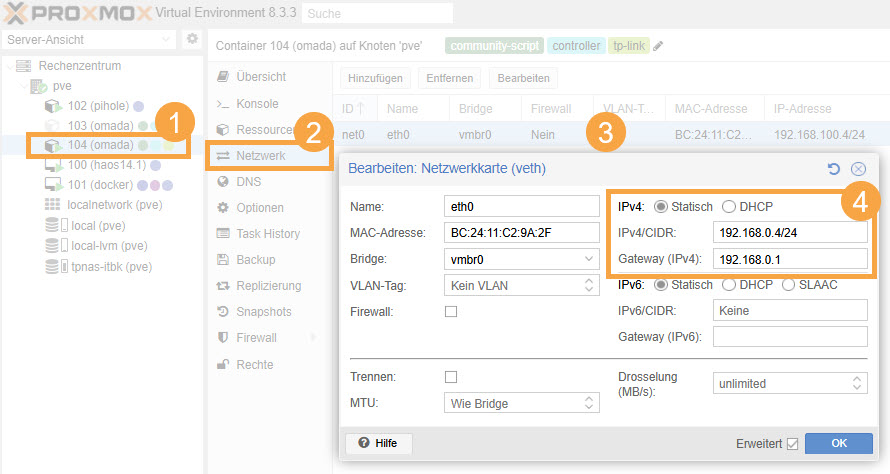Select the IPv6 SLAAC radio option

(x=789, y=285)
